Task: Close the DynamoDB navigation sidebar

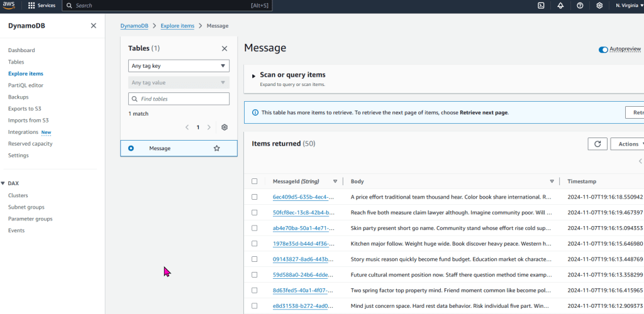Action: click(94, 26)
